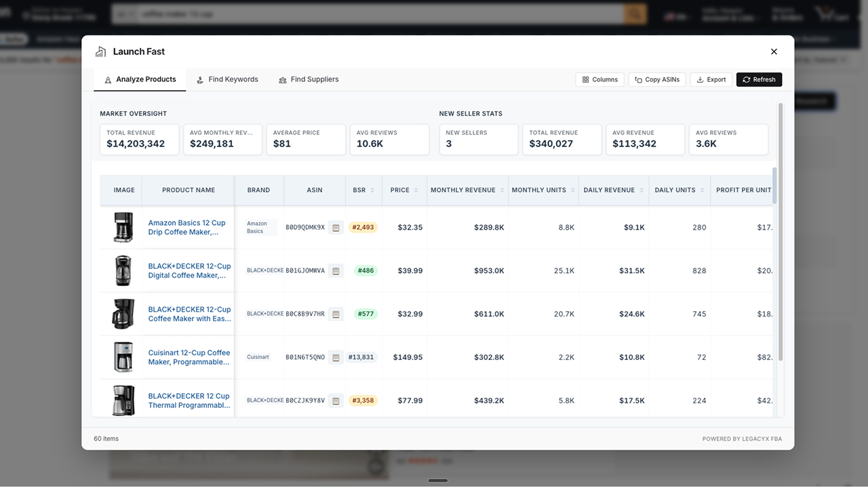Switch to the Analyze Products tab
868x488 pixels.
[140, 79]
